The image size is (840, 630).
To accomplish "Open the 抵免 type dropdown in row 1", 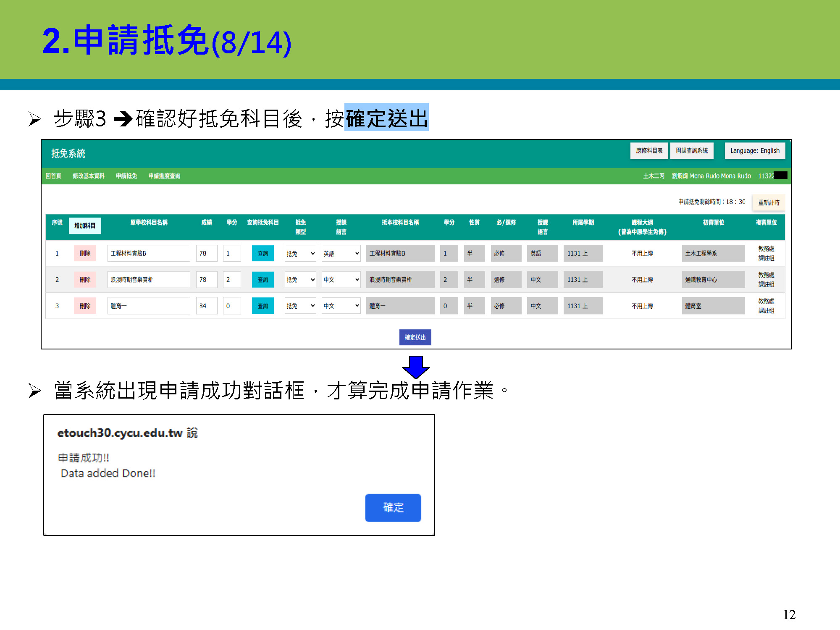I will (300, 253).
